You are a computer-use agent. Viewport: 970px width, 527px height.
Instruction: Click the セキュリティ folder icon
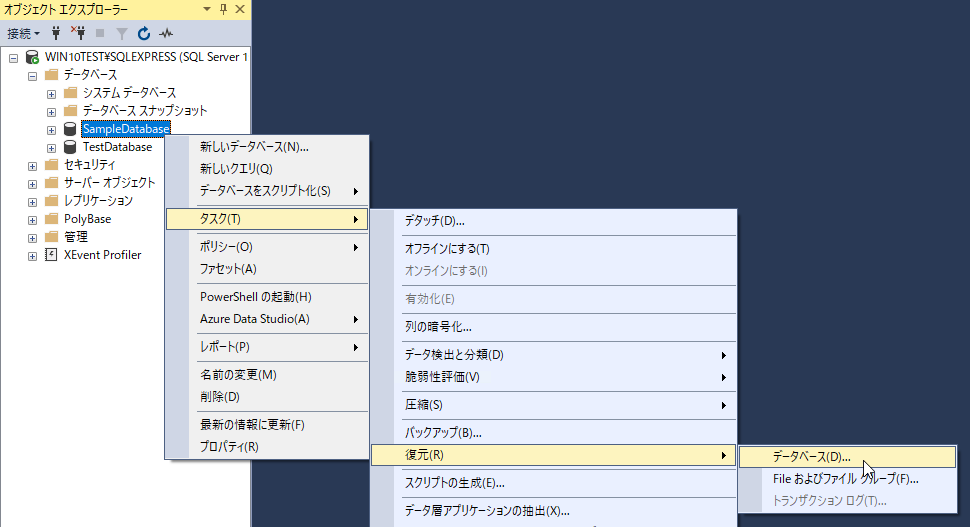click(x=52, y=165)
